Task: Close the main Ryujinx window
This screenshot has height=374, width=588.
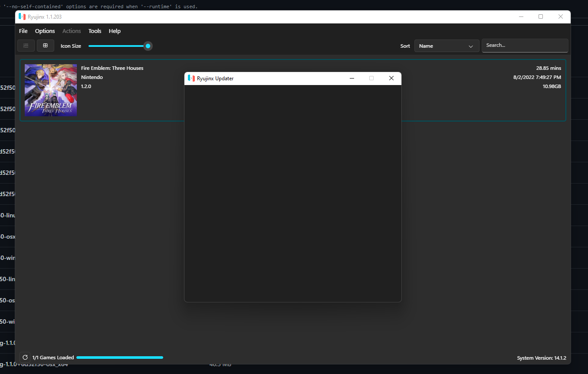Action: 561,16
